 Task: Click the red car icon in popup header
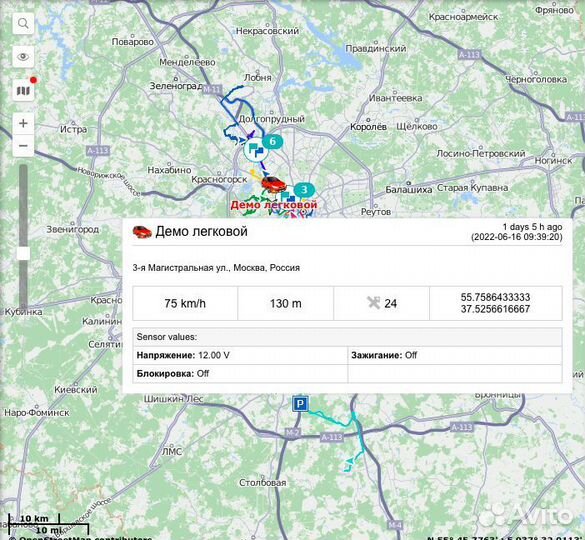click(x=142, y=232)
